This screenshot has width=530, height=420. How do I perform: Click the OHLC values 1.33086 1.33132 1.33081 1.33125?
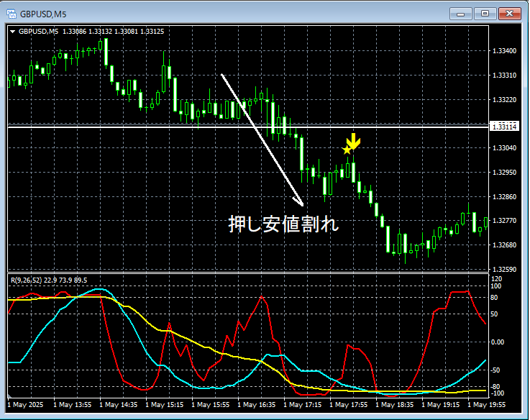point(113,32)
